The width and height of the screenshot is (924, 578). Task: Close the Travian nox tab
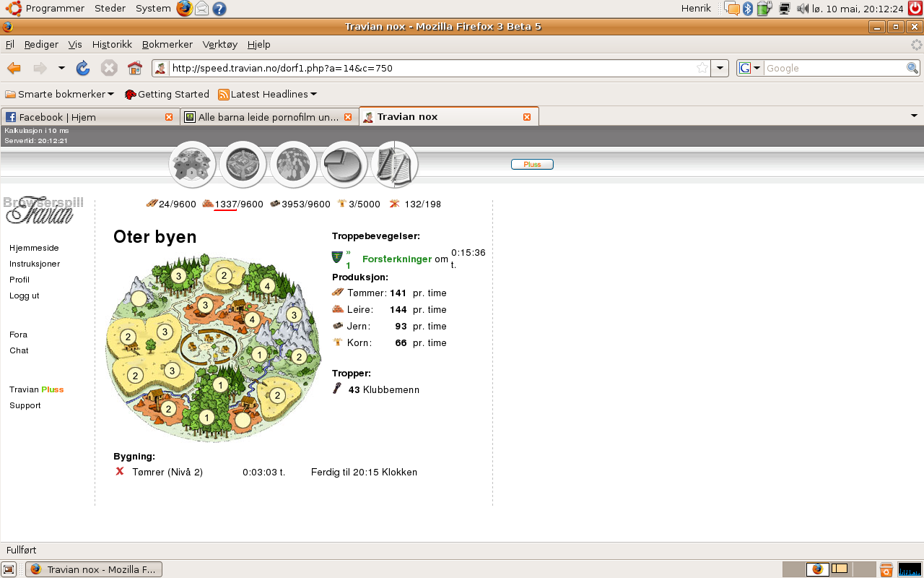coord(527,117)
